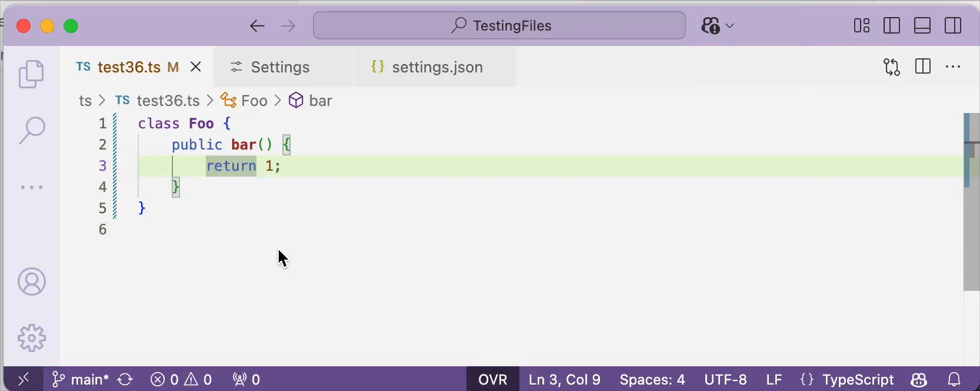980x391 pixels.
Task: Split the editor to the right
Action: (x=923, y=67)
